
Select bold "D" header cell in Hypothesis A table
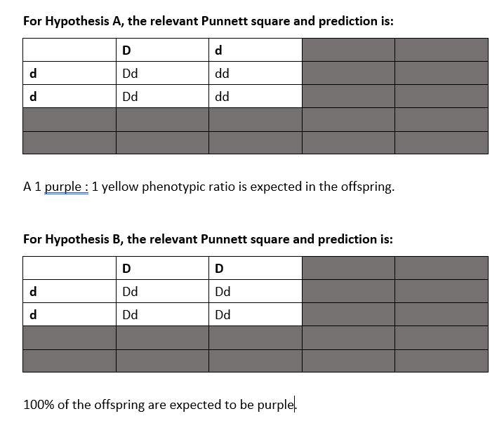point(162,50)
